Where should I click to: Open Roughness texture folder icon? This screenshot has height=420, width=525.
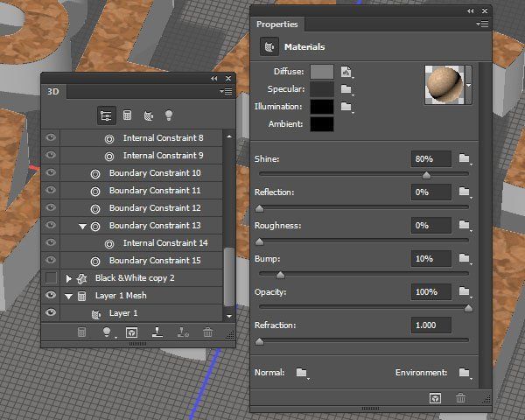pyautogui.click(x=465, y=224)
